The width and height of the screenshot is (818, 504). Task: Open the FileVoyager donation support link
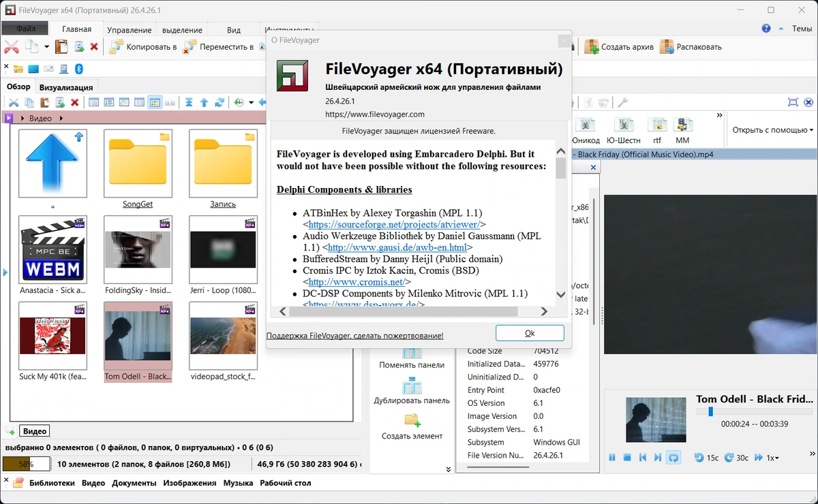(354, 336)
